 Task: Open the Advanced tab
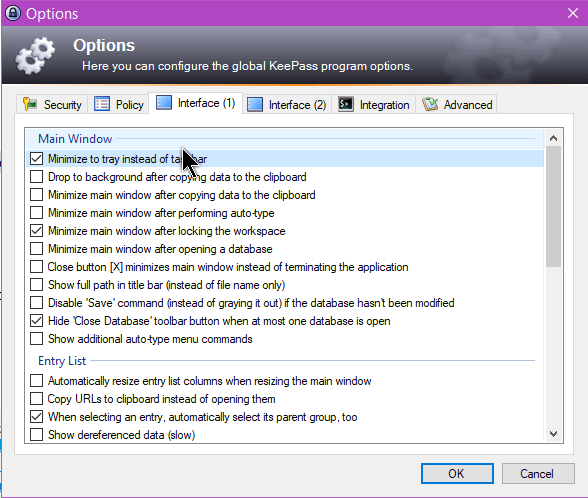coord(457,104)
